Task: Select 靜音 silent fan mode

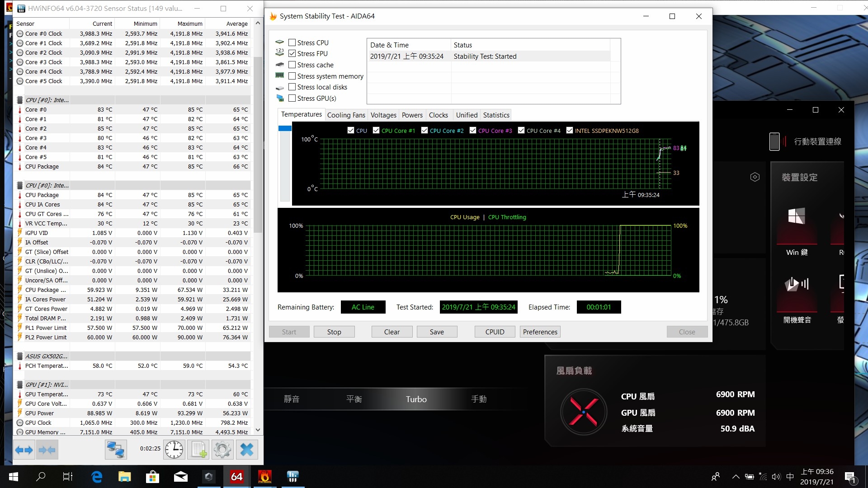Action: [292, 399]
